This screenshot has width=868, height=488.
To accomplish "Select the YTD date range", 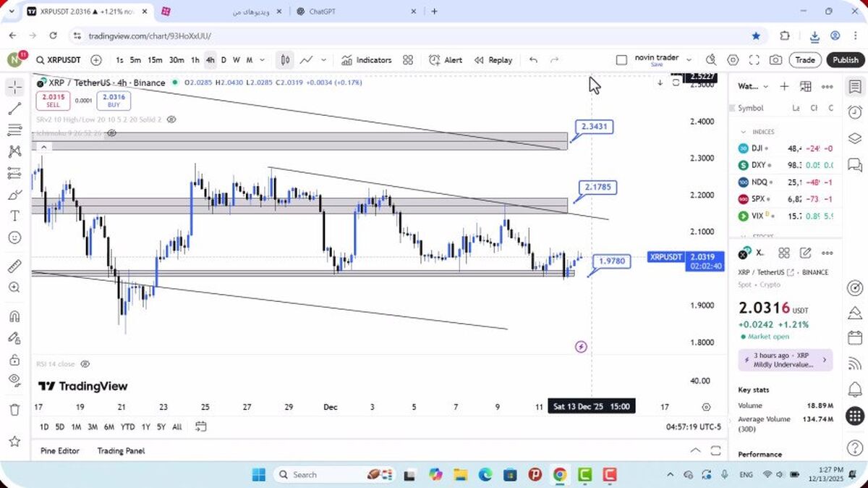I will [x=127, y=426].
